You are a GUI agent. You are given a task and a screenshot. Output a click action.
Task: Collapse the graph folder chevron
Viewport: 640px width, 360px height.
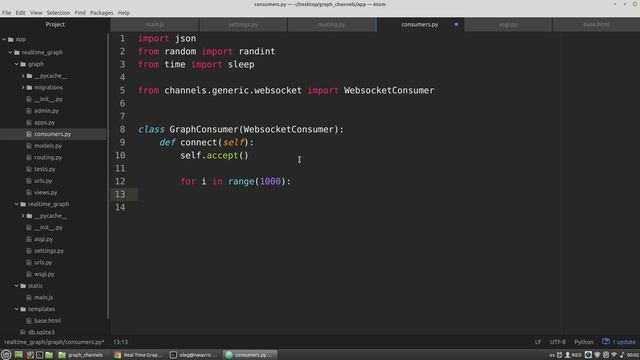pos(16,64)
